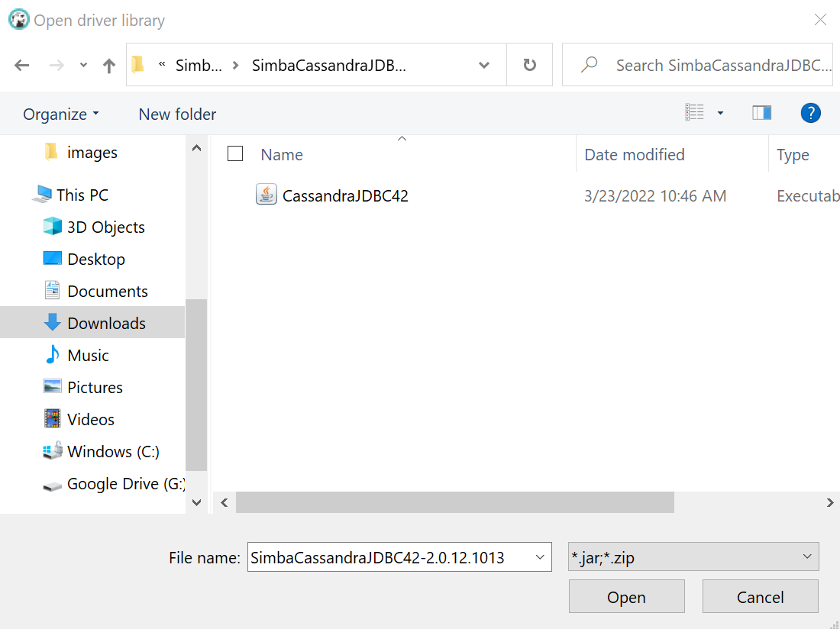Click the horizontal scrollbar thumb
The height and width of the screenshot is (629, 840).
[x=455, y=502]
